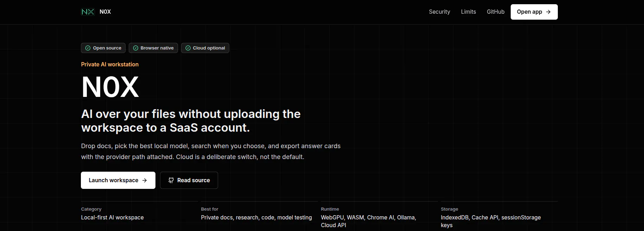The height and width of the screenshot is (231, 644).
Task: Click the Cloud optional badge
Action: point(205,48)
